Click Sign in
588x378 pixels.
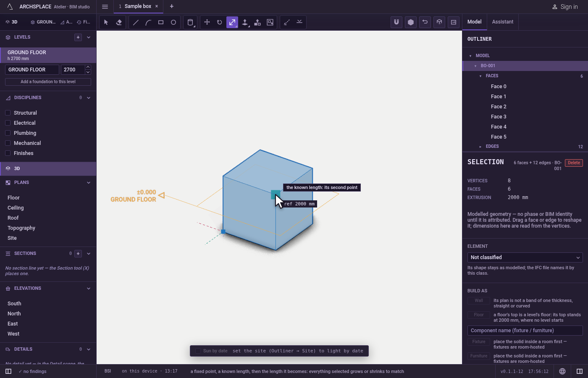[564, 7]
